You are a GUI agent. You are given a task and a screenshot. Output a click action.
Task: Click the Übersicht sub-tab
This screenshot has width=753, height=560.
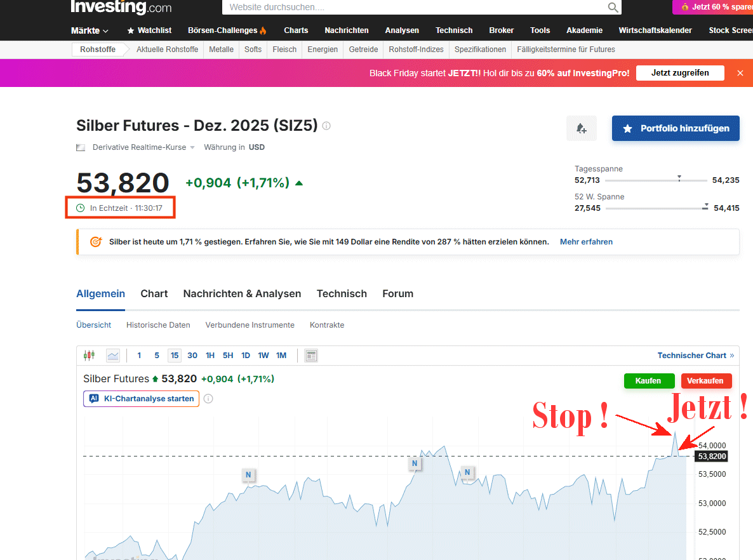(x=93, y=325)
